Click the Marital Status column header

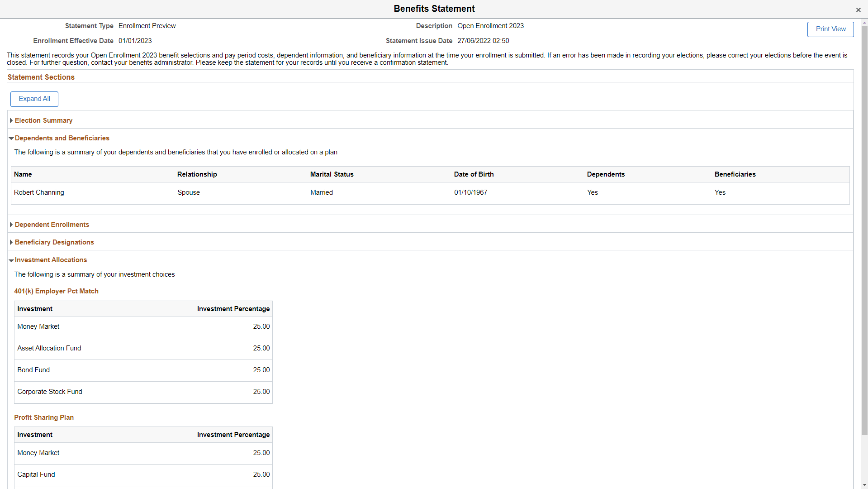click(x=332, y=174)
